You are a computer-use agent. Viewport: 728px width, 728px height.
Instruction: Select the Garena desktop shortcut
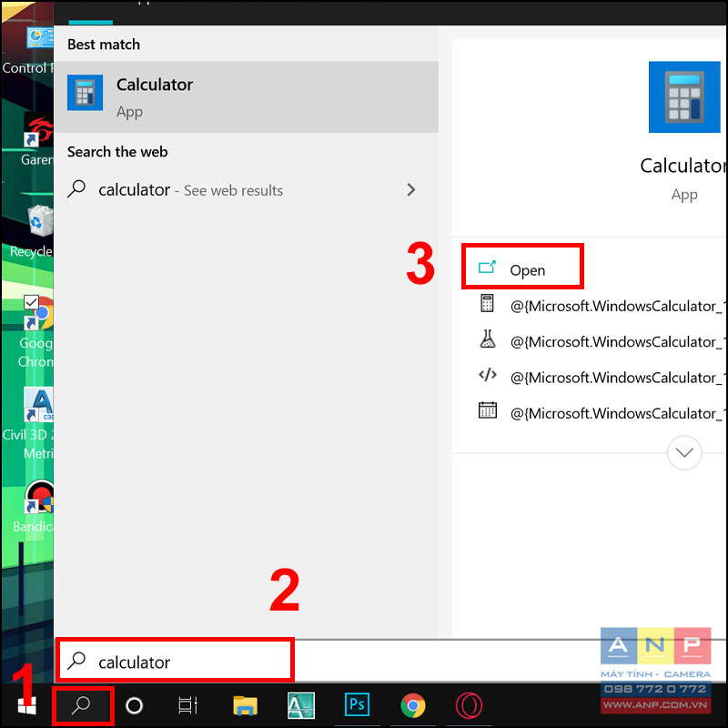point(36,141)
